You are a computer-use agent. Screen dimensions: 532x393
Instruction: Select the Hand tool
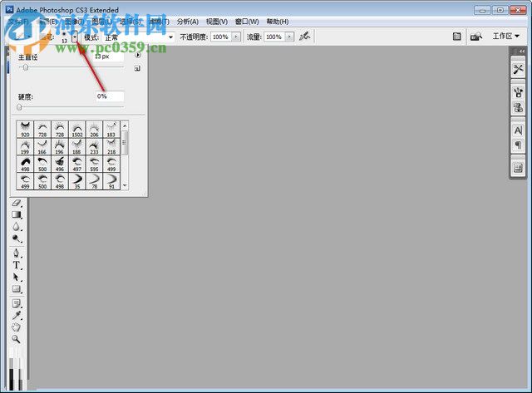point(17,327)
